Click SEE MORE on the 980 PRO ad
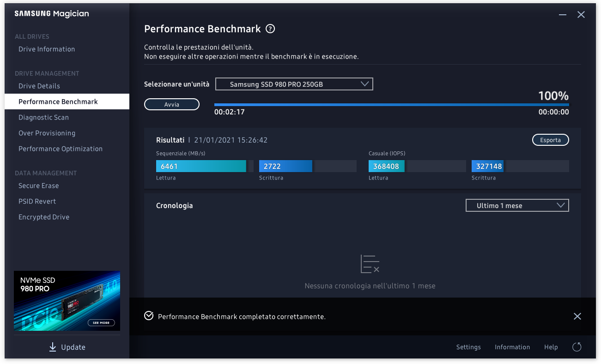The height and width of the screenshot is (364, 601). point(101,322)
